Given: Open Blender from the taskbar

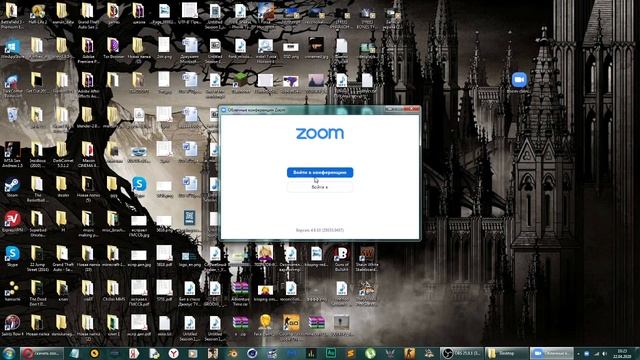Looking at the screenshot, I should click(233, 353).
